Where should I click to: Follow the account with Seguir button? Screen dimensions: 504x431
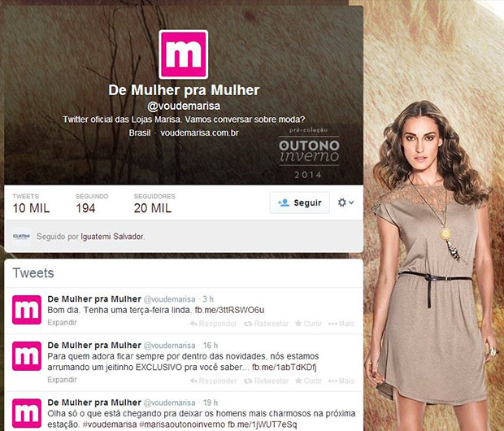click(300, 202)
